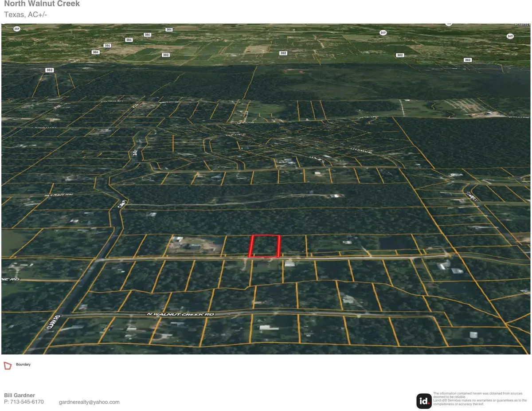The height and width of the screenshot is (411, 532).
Task: Click the centermost Highway 302 route marker
Action: tap(283, 53)
